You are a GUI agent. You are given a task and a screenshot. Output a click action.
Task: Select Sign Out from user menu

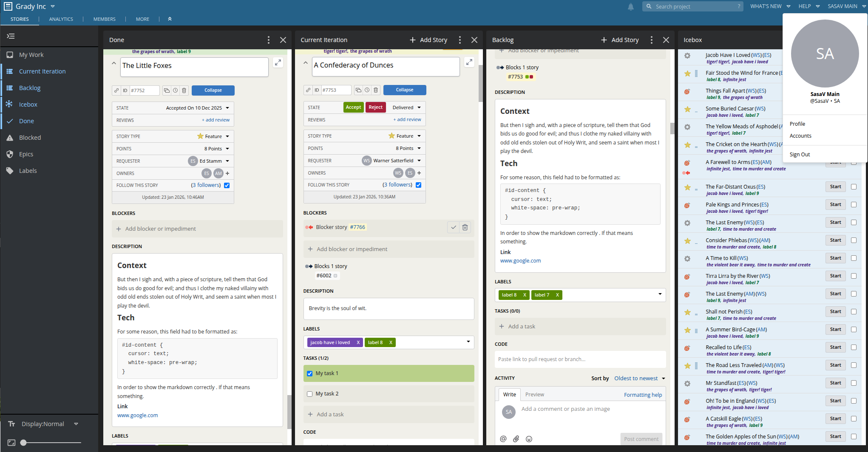800,155
